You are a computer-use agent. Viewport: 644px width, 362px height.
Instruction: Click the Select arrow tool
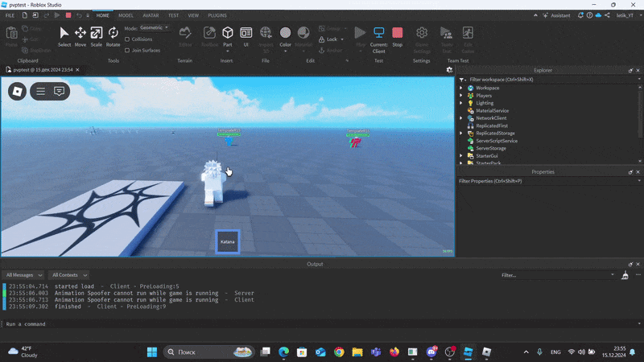point(64,37)
